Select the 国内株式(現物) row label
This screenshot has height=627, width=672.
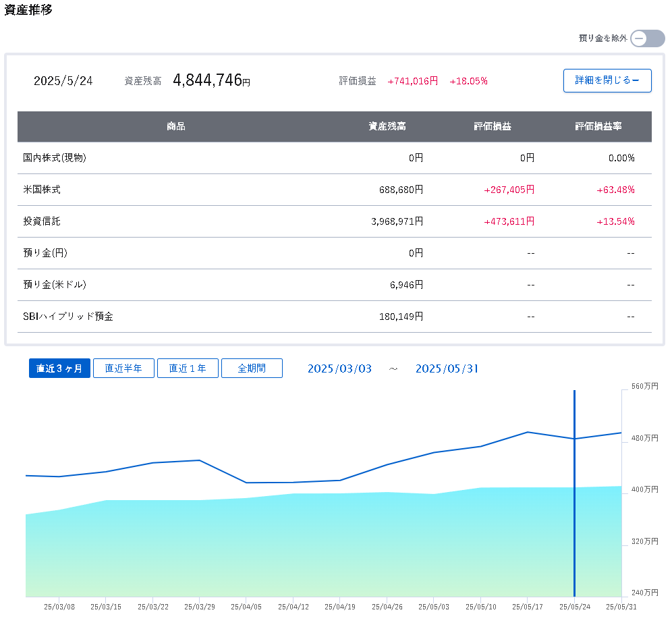tap(55, 158)
